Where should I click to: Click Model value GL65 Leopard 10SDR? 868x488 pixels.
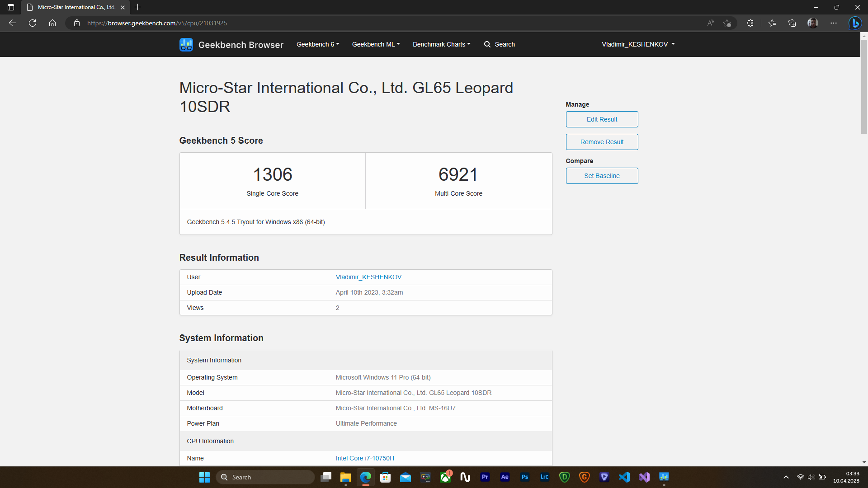click(x=414, y=393)
